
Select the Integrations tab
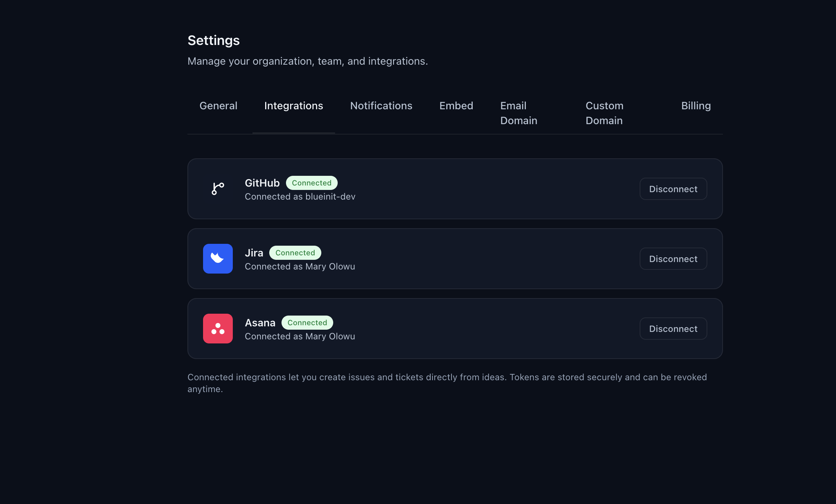coord(293,106)
